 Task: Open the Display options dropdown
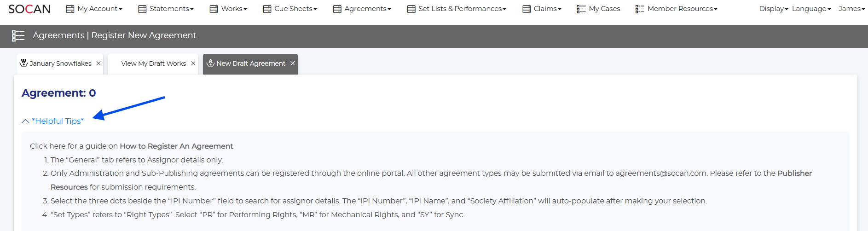(773, 9)
